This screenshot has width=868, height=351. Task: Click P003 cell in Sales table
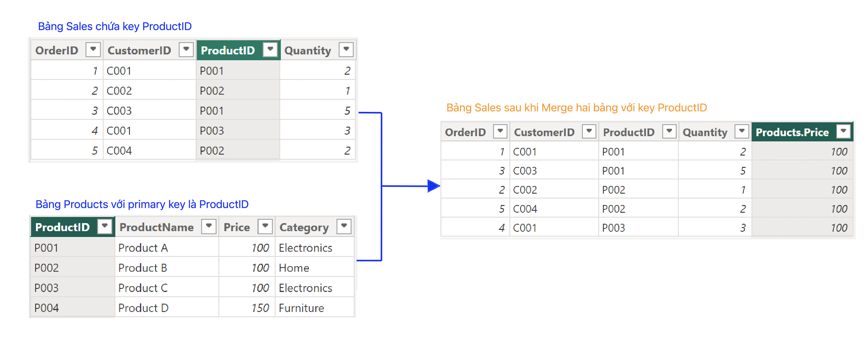click(x=238, y=130)
